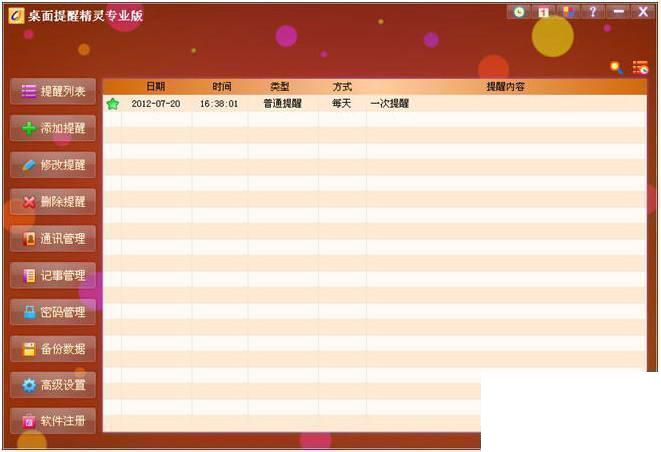Image resolution: width=661 pixels, height=452 pixels.
Task: Click 添加提醒 to add a reminder
Action: pyautogui.click(x=53, y=128)
